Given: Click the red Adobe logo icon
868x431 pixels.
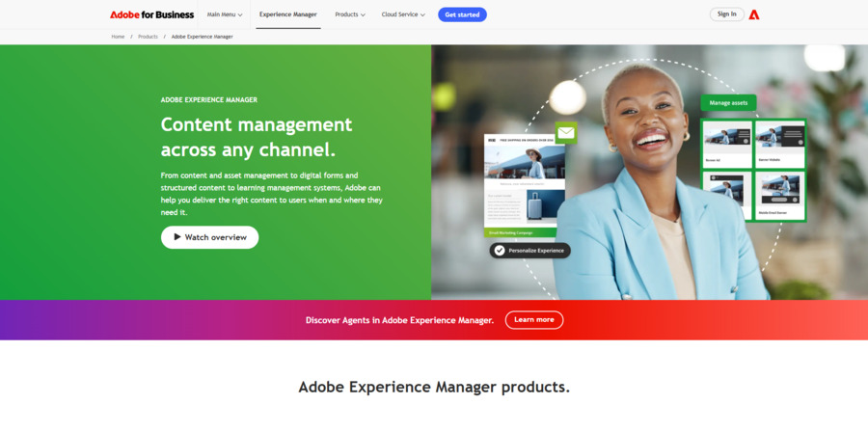Looking at the screenshot, I should [x=754, y=14].
